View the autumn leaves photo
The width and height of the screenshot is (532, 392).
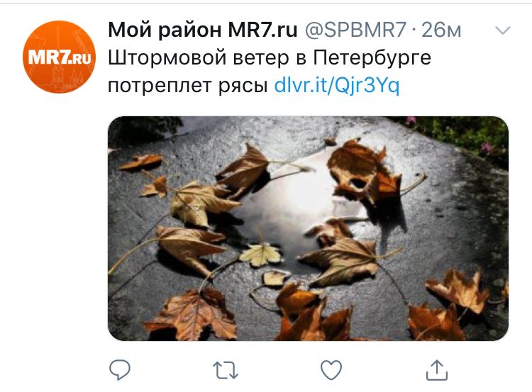point(308,228)
